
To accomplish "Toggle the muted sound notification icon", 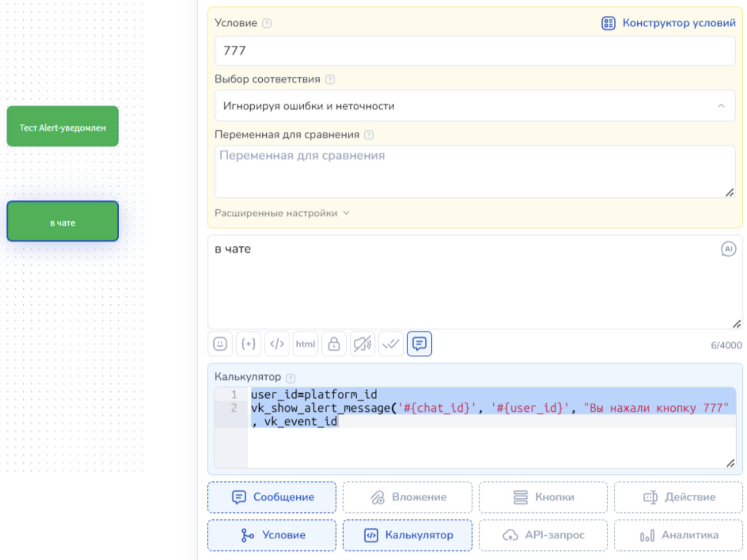I will (362, 344).
